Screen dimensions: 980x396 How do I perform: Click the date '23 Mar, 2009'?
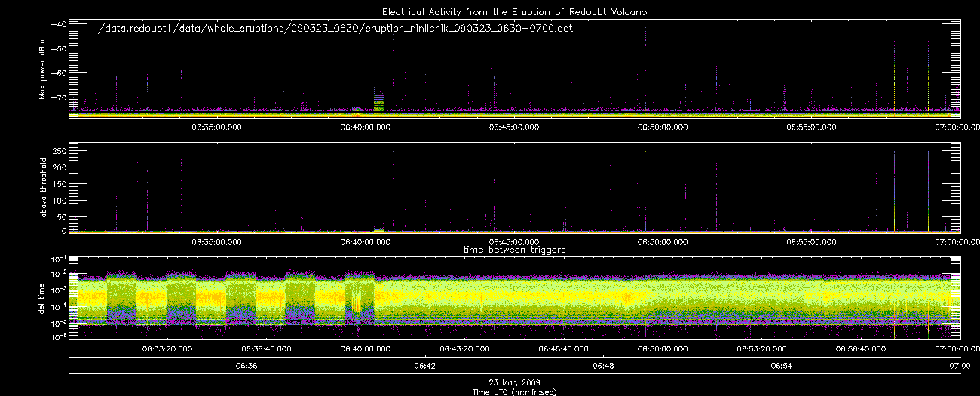[x=514, y=383]
